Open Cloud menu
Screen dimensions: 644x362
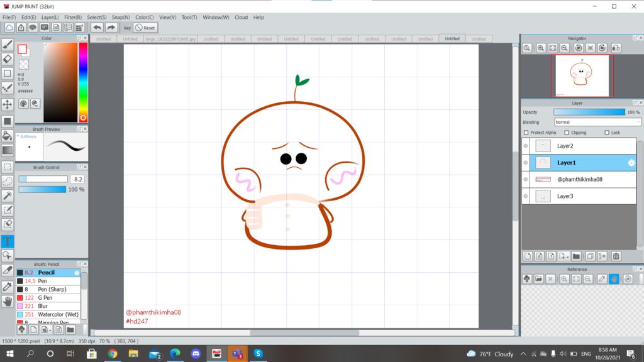241,17
